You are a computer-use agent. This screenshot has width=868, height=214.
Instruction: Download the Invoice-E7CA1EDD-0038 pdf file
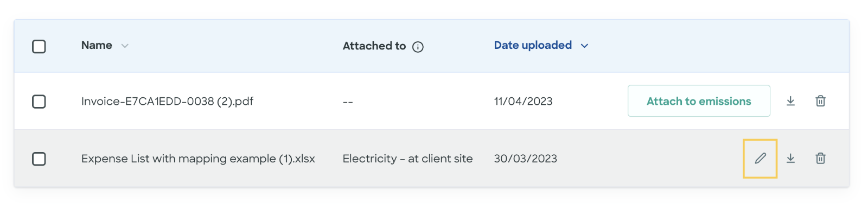point(790,101)
